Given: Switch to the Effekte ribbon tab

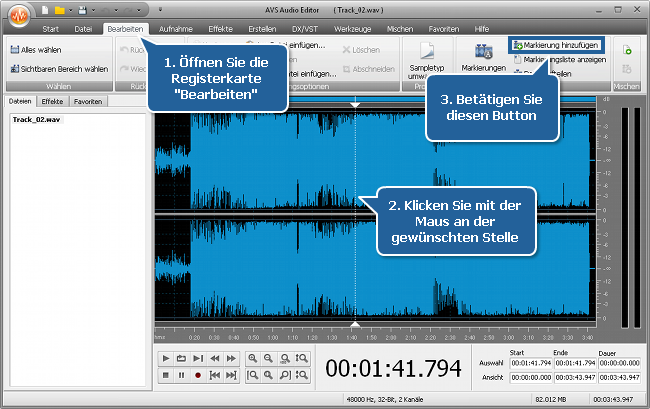Looking at the screenshot, I should (x=221, y=29).
